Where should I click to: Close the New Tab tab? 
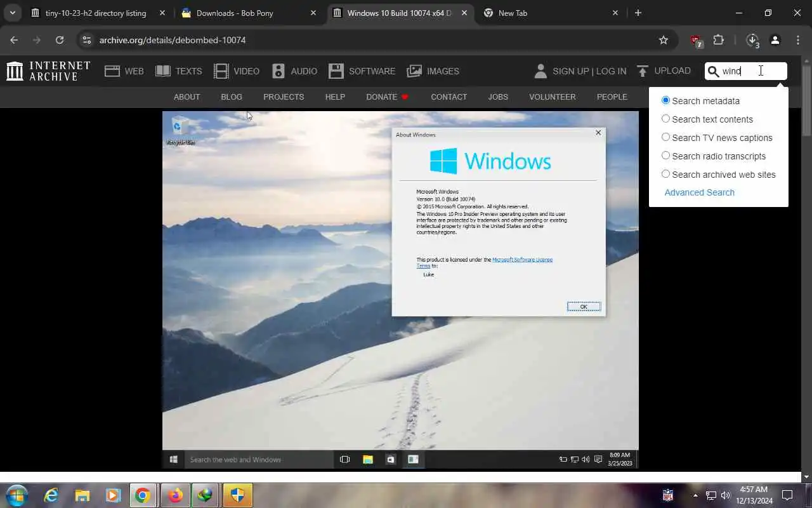(615, 13)
